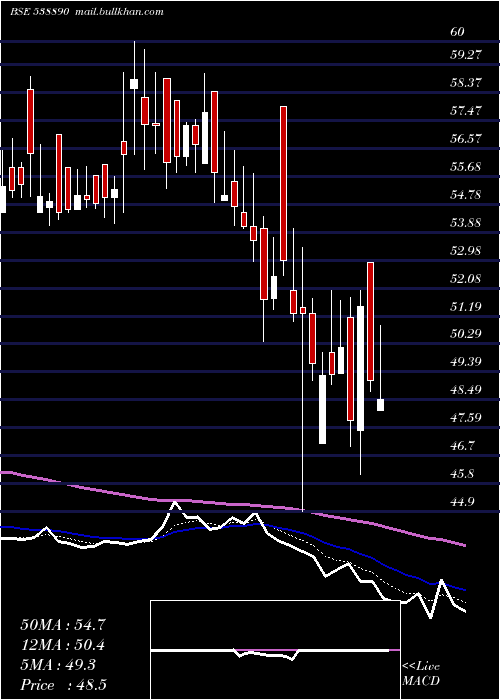Click the last white candle near 48.49
The height and width of the screenshot is (700, 500).
pos(380,405)
